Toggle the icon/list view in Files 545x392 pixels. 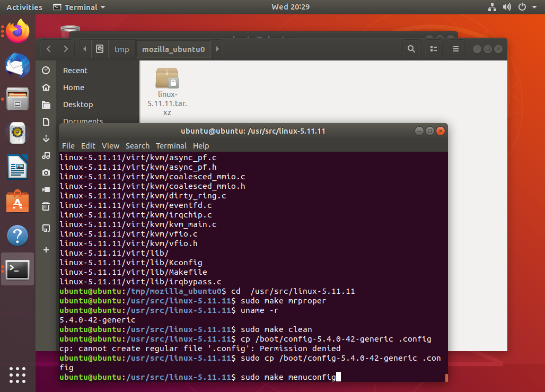[x=434, y=49]
